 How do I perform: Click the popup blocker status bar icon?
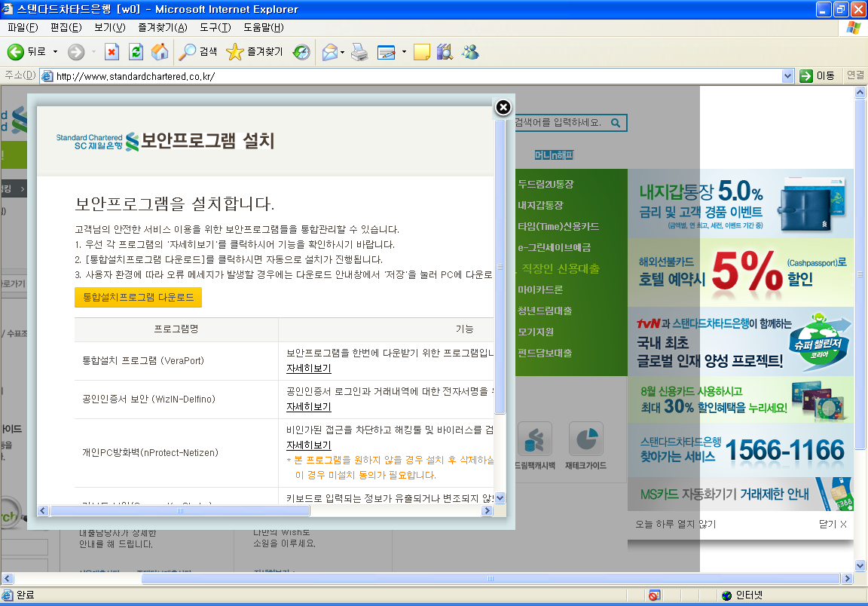point(654,595)
